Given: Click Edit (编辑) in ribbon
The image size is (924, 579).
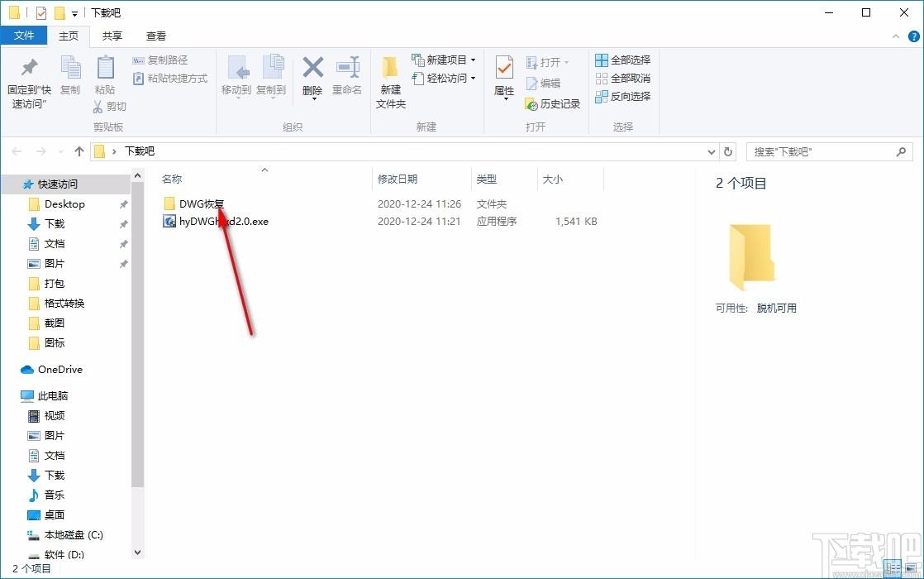Looking at the screenshot, I should 543,84.
